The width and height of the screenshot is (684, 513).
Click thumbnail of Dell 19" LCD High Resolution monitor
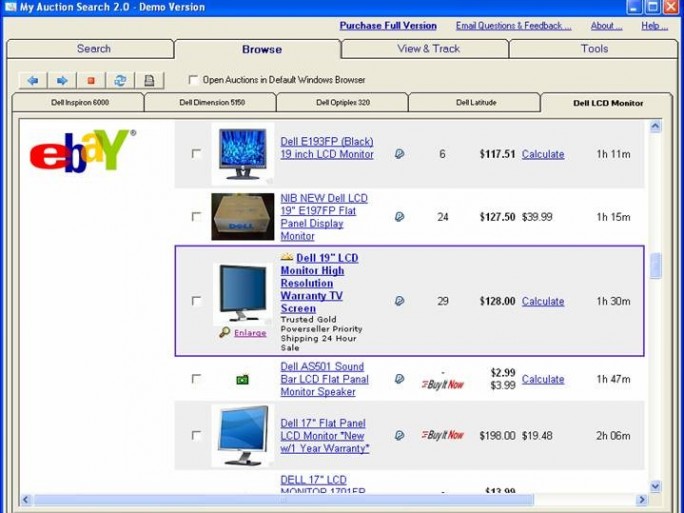click(243, 294)
